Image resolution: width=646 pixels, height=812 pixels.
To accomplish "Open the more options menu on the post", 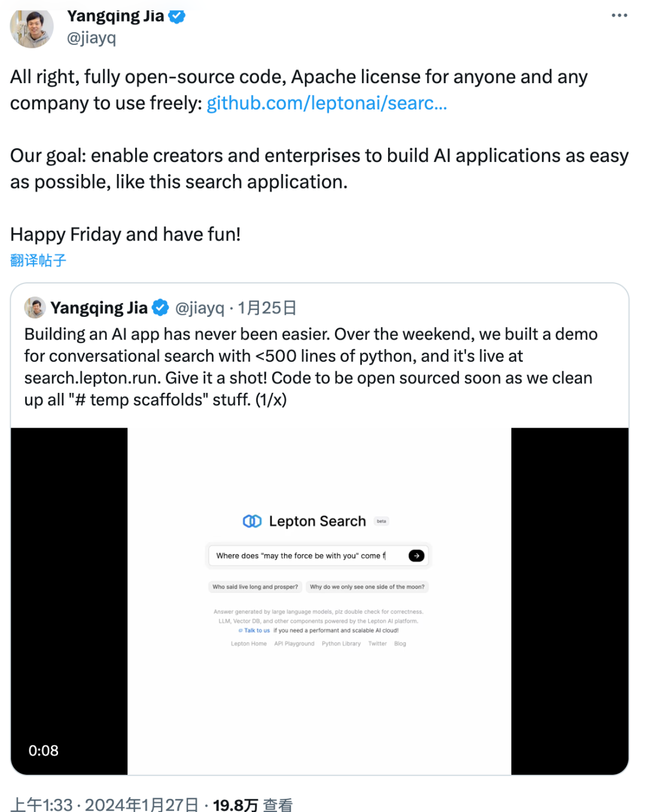I will pyautogui.click(x=619, y=16).
